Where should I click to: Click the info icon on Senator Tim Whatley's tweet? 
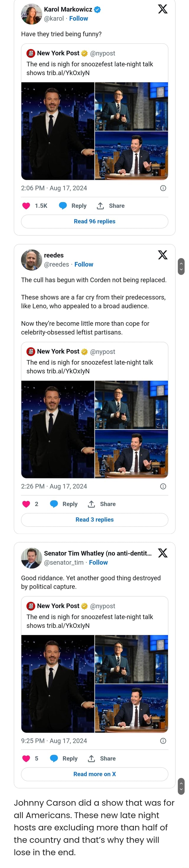coord(163,741)
